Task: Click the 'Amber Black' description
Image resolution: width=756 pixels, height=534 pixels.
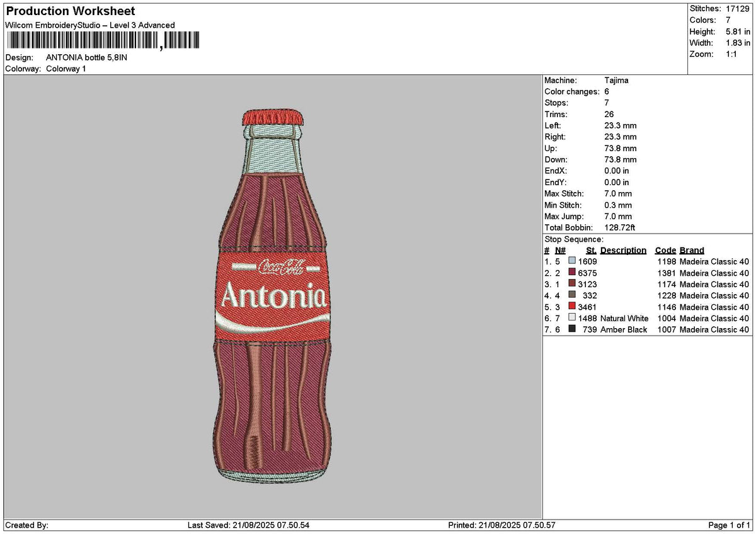Action: [624, 329]
